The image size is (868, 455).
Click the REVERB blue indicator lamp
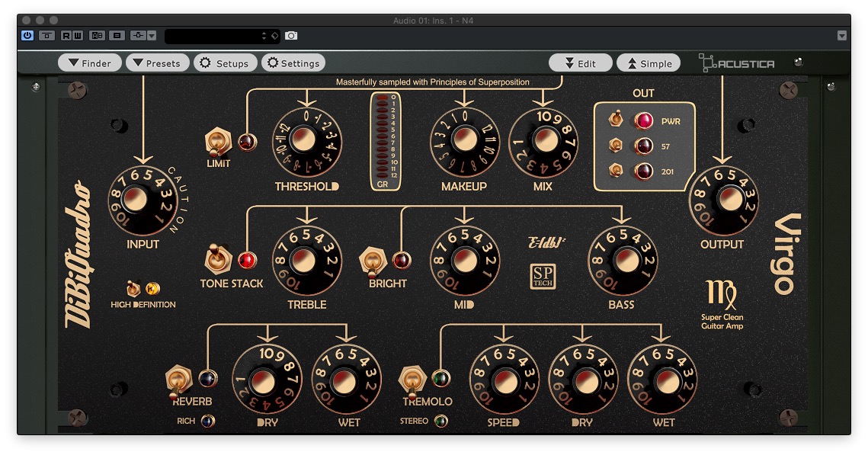(x=207, y=379)
